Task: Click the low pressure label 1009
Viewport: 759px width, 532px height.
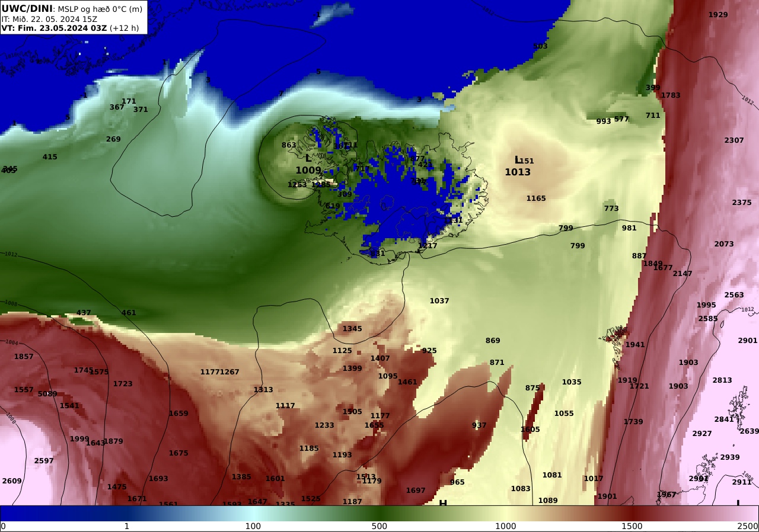Action: click(308, 171)
